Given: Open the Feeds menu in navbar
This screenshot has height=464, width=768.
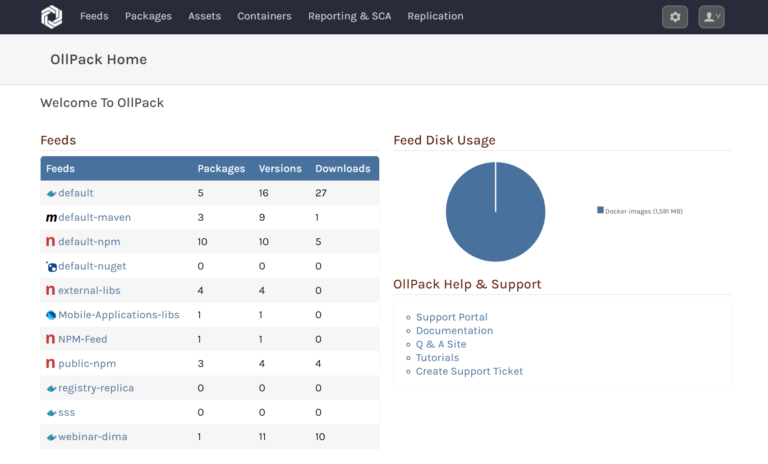Looking at the screenshot, I should coord(94,16).
